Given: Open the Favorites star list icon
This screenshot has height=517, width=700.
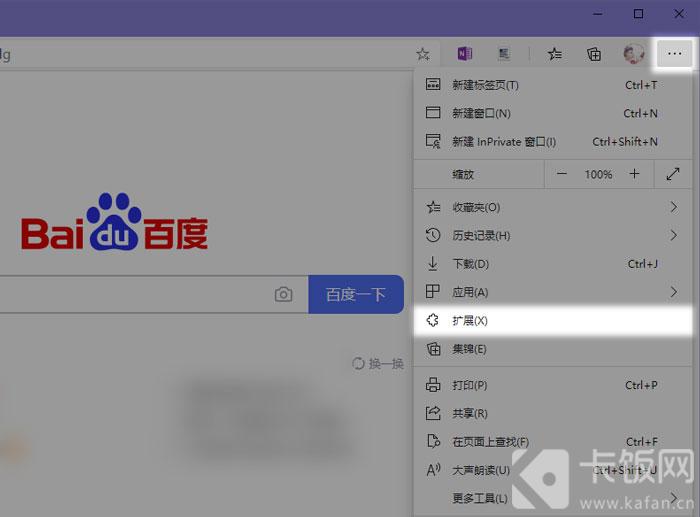Looking at the screenshot, I should point(555,54).
